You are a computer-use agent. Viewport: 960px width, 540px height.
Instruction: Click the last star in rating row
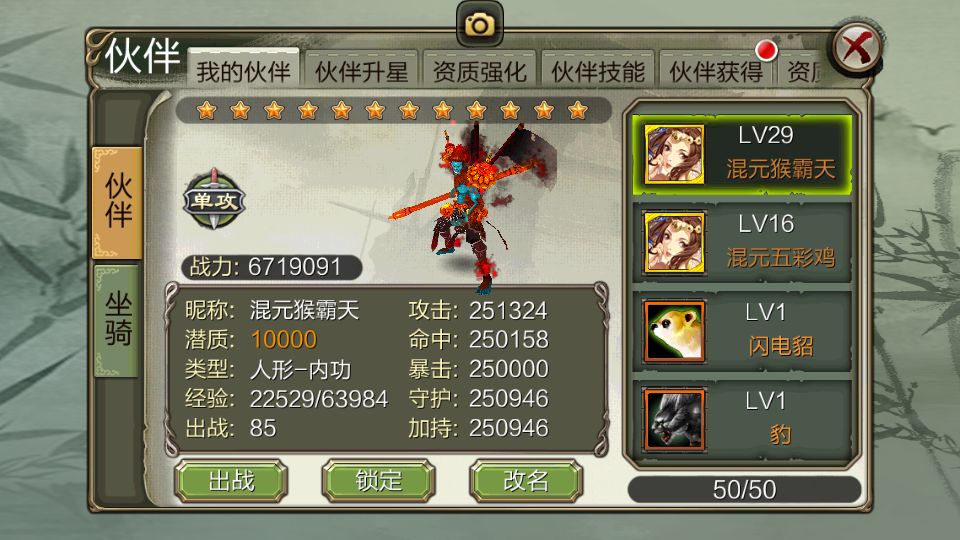point(577,110)
